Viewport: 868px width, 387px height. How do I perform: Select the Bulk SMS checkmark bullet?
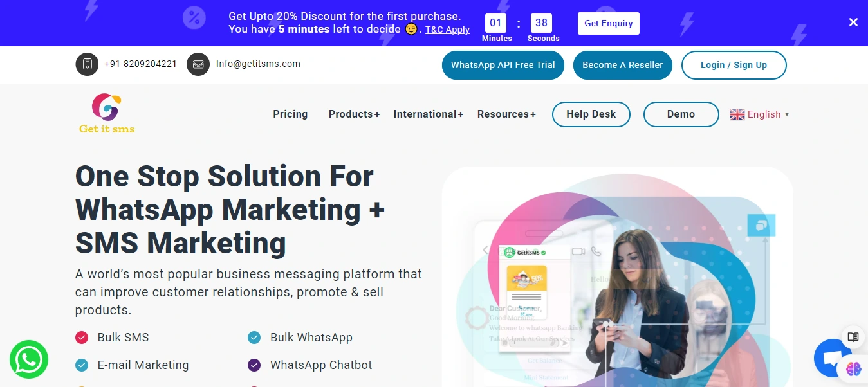click(x=82, y=337)
